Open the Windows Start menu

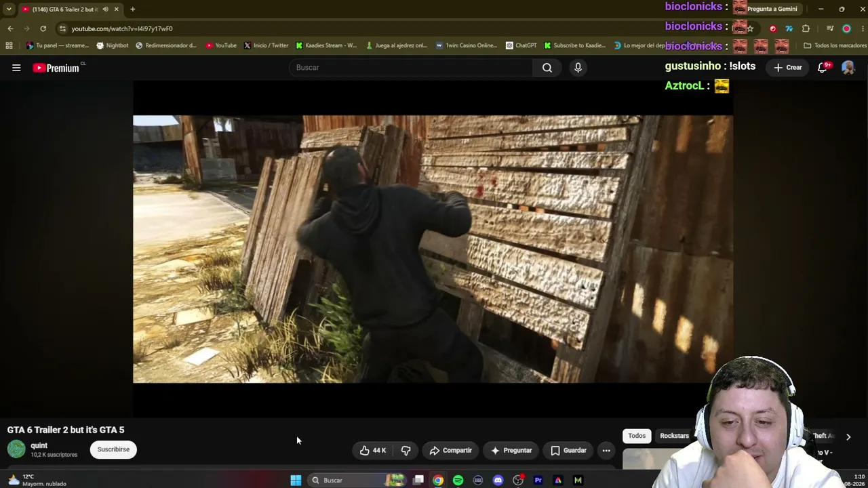pos(296,480)
